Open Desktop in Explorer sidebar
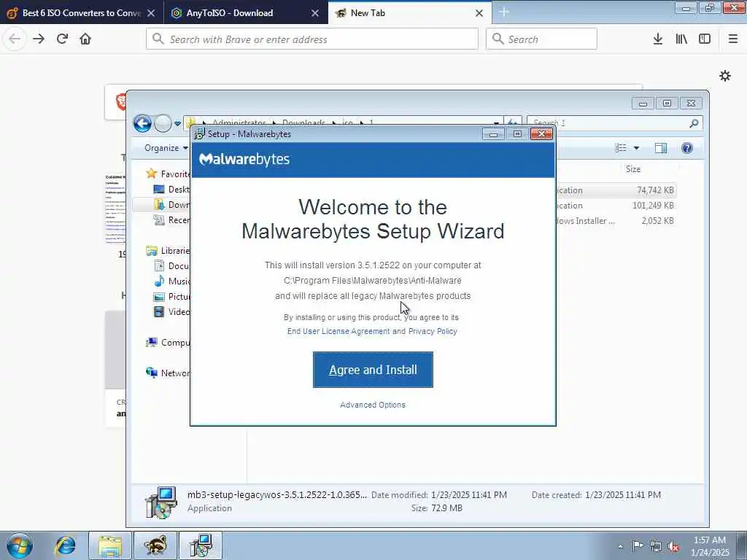747x560 pixels. point(171,189)
